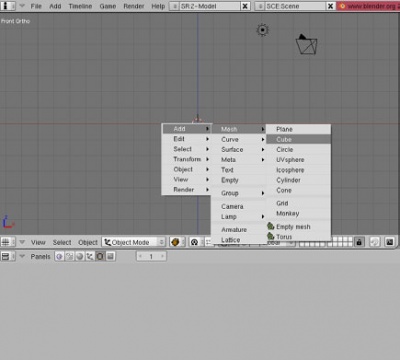Expand the Transform submenu arrow in the toolbox
This screenshot has height=360, width=400.
coord(207,159)
